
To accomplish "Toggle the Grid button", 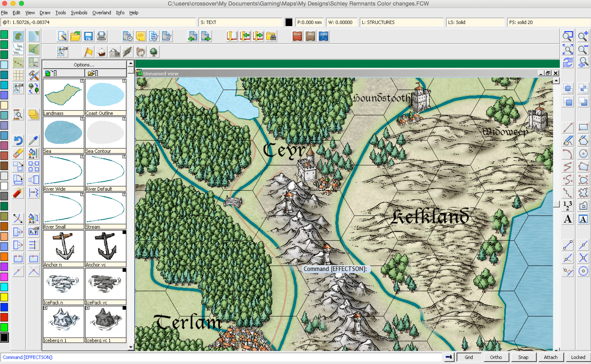I will (x=469, y=357).
